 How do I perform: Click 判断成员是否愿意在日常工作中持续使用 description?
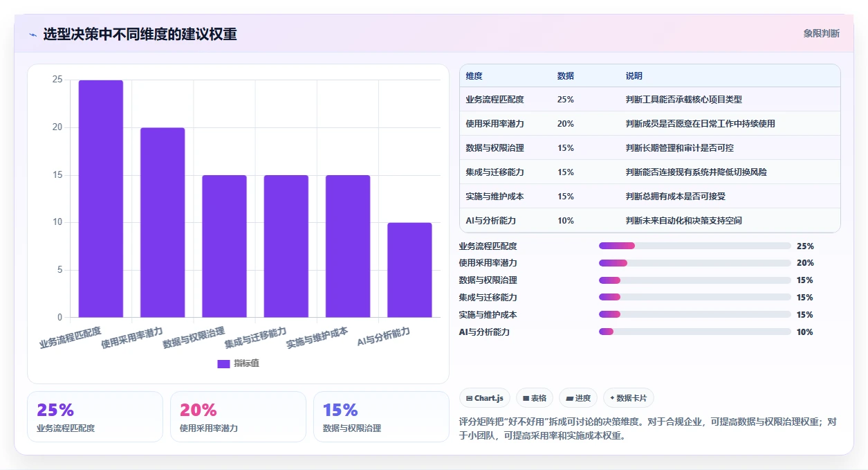700,124
